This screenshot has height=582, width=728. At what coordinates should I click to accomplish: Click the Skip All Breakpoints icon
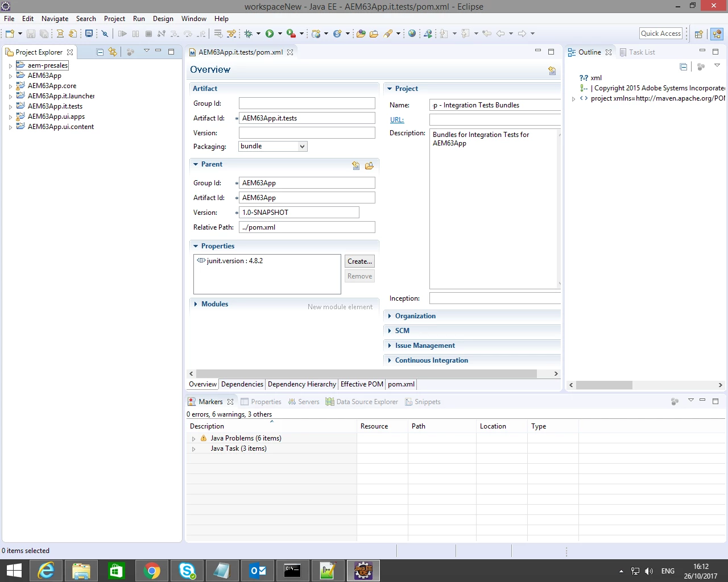[x=105, y=34]
